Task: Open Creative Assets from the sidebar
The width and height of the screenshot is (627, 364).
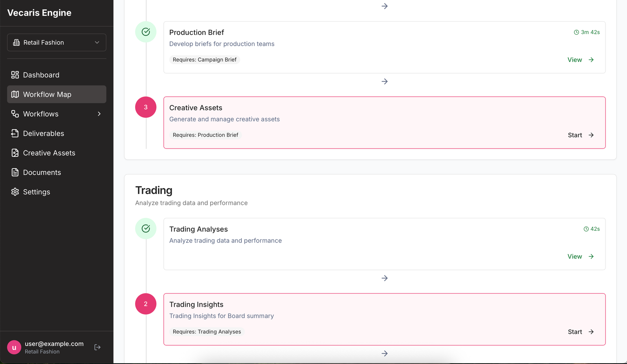Action: tap(49, 153)
